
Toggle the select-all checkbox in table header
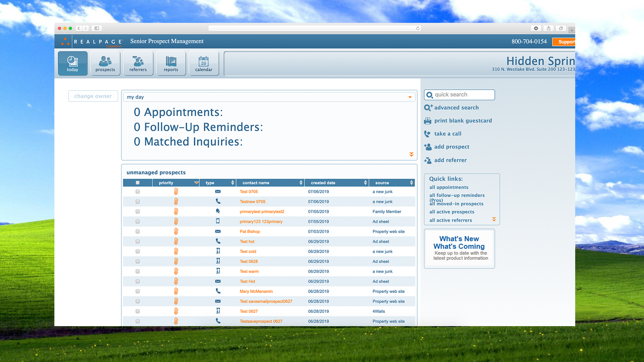(138, 183)
